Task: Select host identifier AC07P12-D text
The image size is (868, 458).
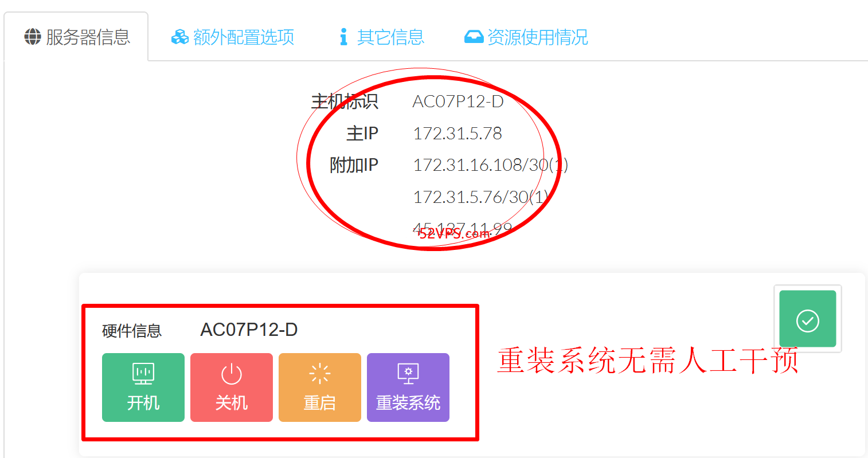Action: 458,101
